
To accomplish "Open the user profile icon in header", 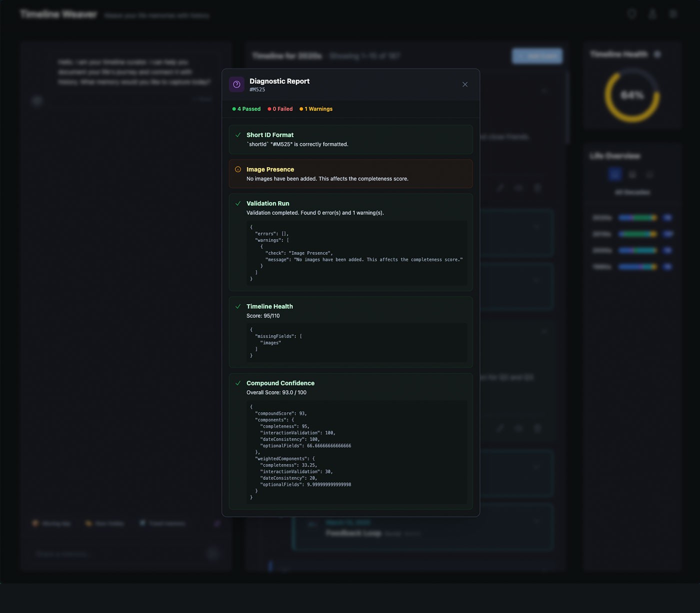I will [x=652, y=14].
